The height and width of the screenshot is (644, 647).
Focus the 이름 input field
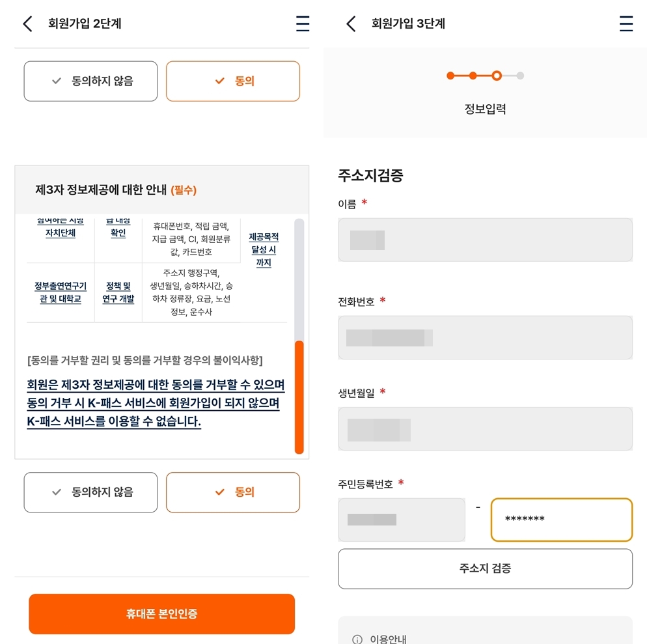point(484,240)
